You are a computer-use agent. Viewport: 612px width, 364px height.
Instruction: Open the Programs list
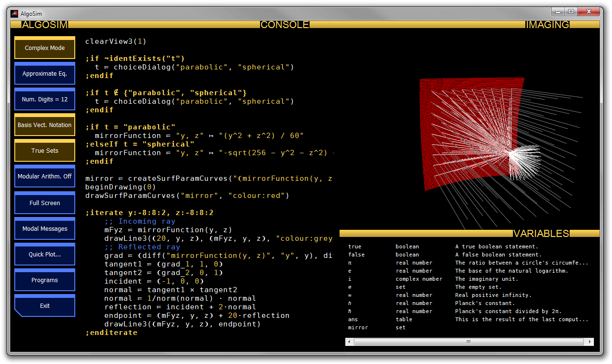[45, 280]
